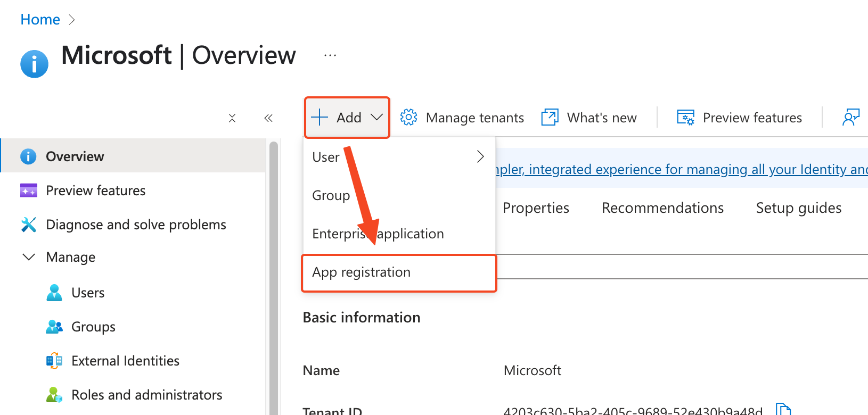
Task: Click the What's new external link icon
Action: tap(550, 117)
